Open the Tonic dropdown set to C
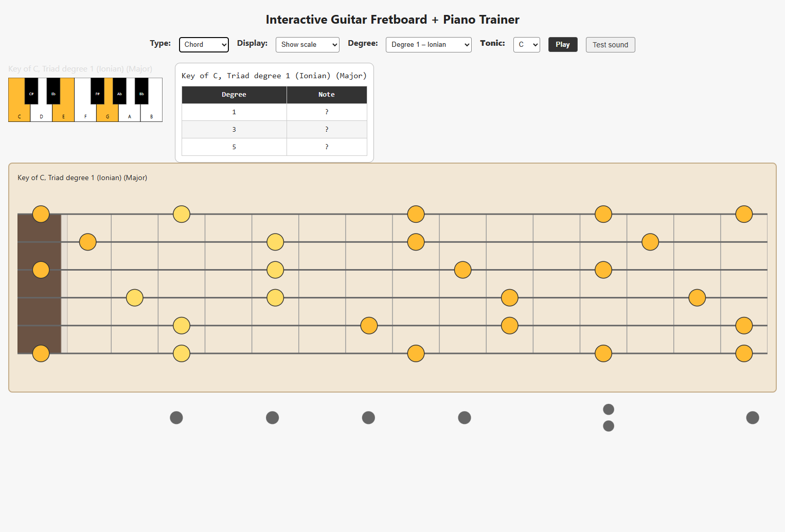 [x=527, y=45]
